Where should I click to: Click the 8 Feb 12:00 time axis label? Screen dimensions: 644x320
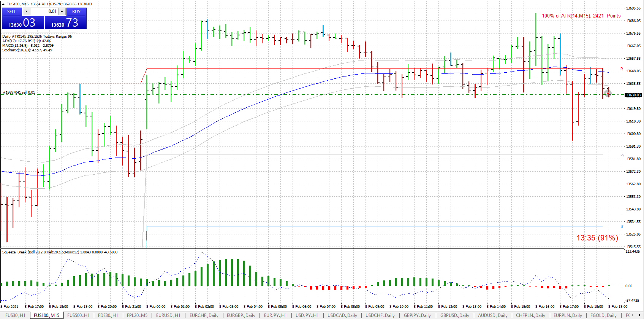point(448,307)
